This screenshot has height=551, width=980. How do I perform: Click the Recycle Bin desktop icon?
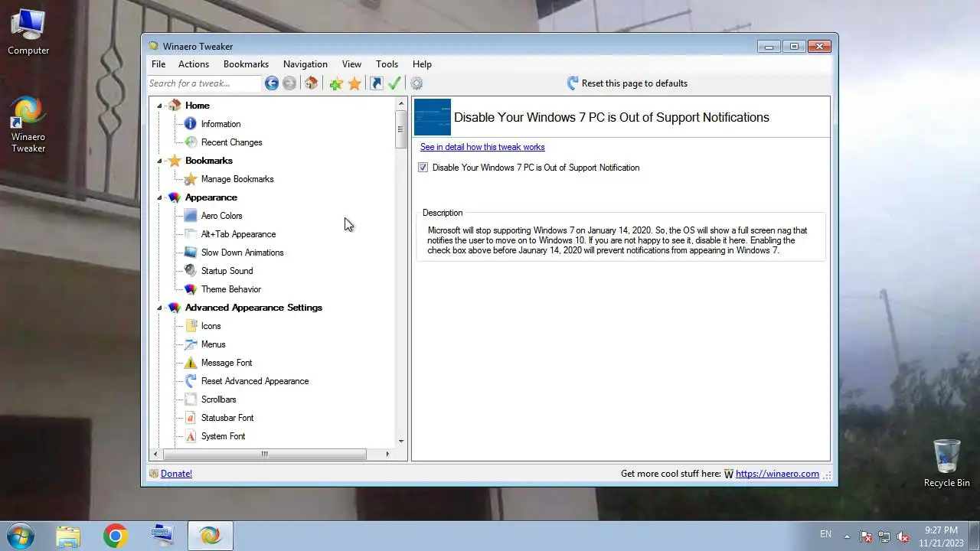click(x=947, y=462)
